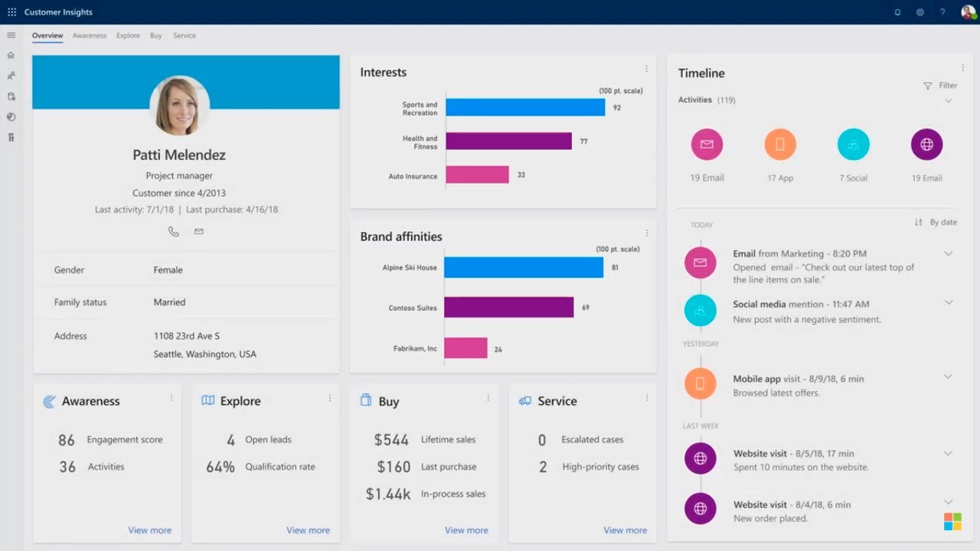Screen dimensions: 980x551
Task: Switch to the Explore tab
Action: click(128, 35)
